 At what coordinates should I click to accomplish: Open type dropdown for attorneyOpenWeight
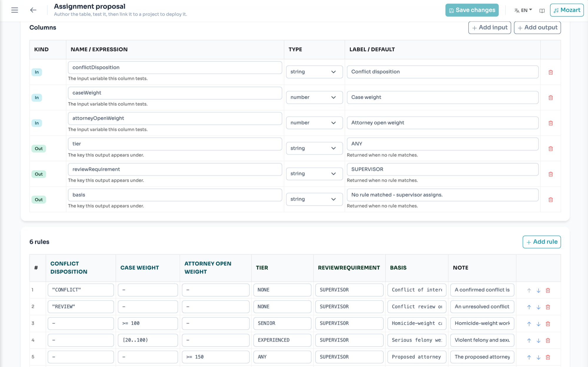(x=314, y=123)
